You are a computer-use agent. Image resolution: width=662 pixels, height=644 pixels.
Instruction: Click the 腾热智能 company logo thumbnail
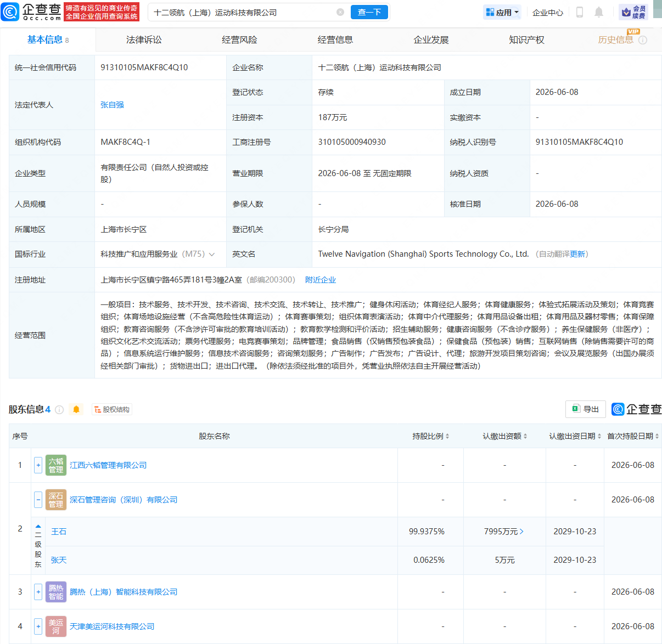pos(56,592)
